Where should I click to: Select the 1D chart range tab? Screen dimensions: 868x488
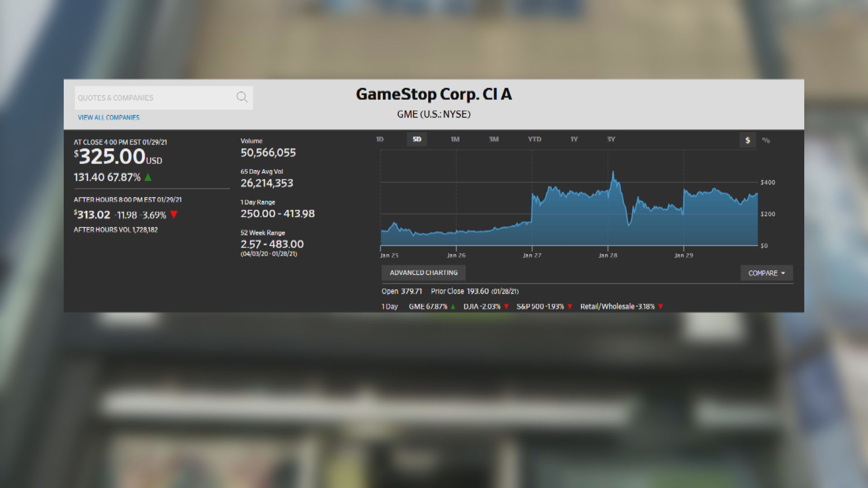click(x=380, y=139)
